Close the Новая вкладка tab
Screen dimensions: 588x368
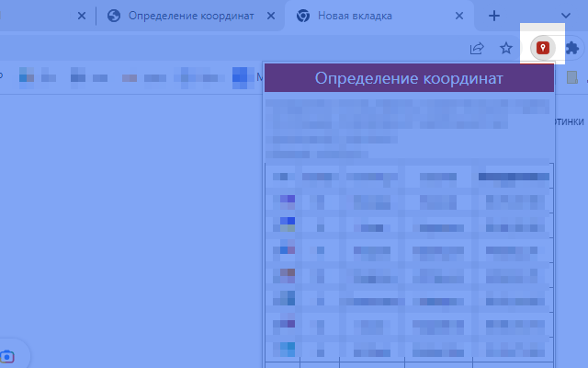coord(459,16)
